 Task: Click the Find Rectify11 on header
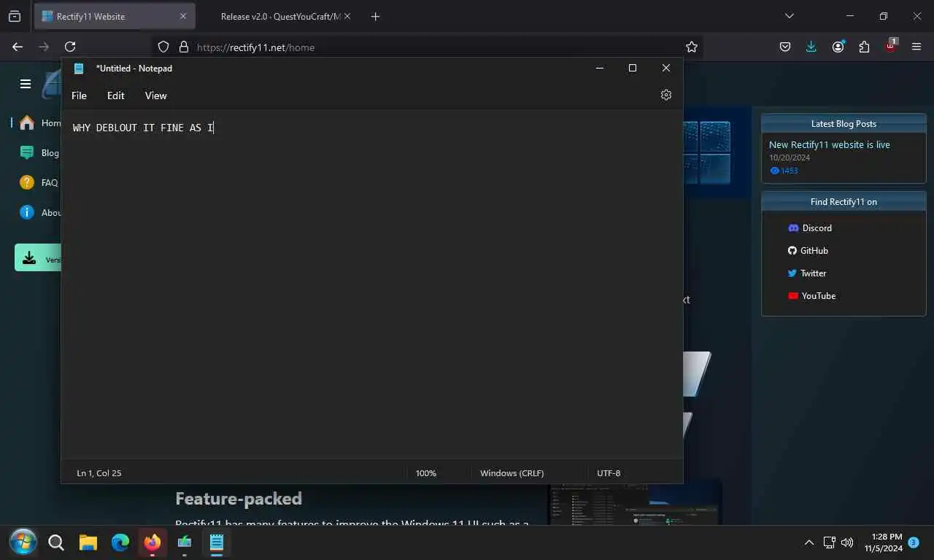click(844, 201)
